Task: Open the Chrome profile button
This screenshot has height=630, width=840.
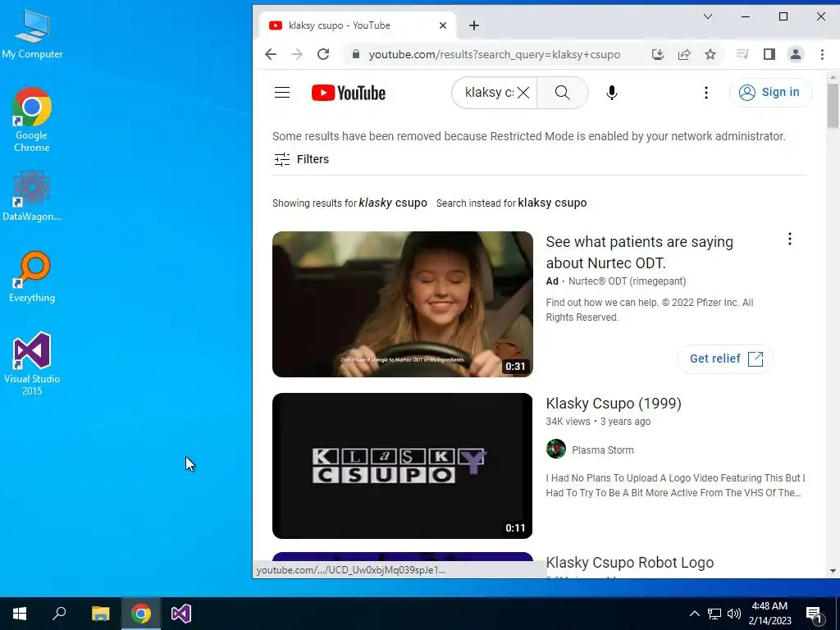Action: coord(796,54)
